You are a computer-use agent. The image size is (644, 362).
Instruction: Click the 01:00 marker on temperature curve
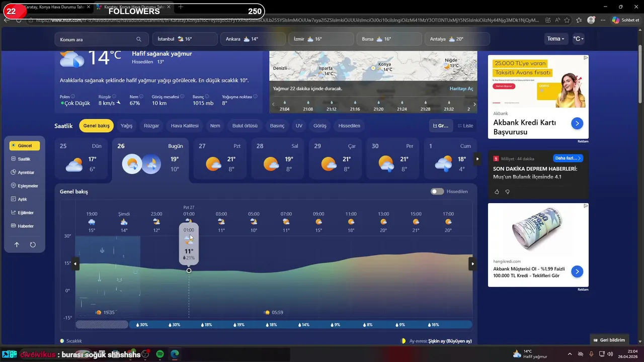189,270
